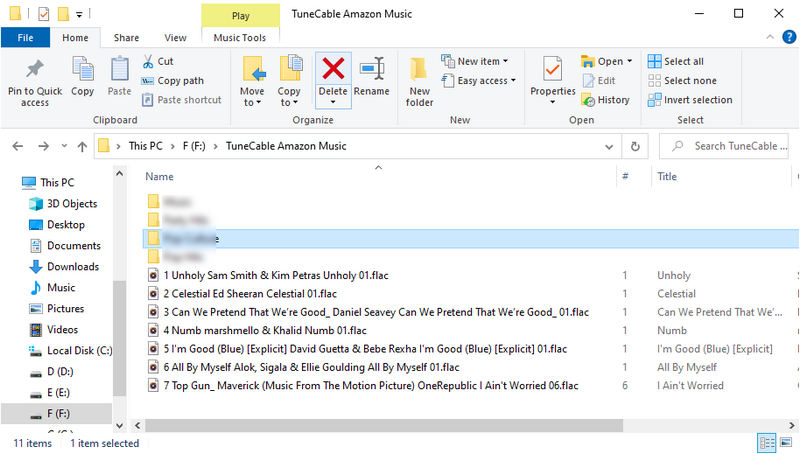This screenshot has height=454, width=800.
Task: Click the right arrow of the horizontal scrollbar
Action: point(791,425)
